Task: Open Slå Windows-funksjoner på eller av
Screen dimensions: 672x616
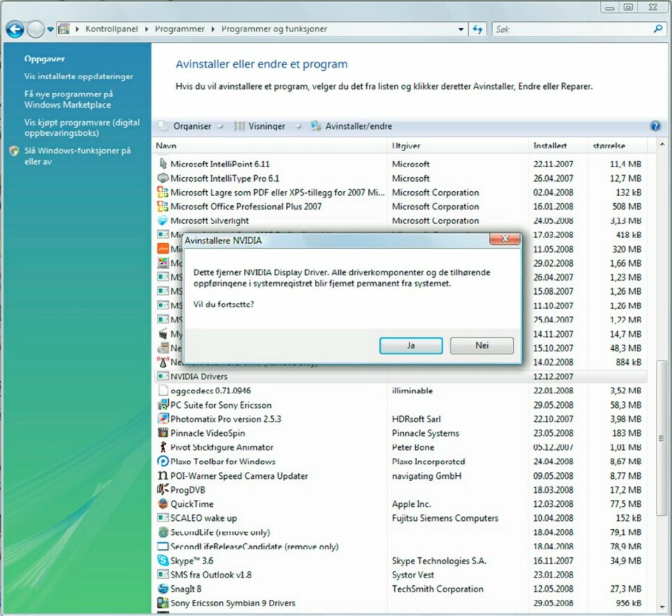Action: click(78, 156)
